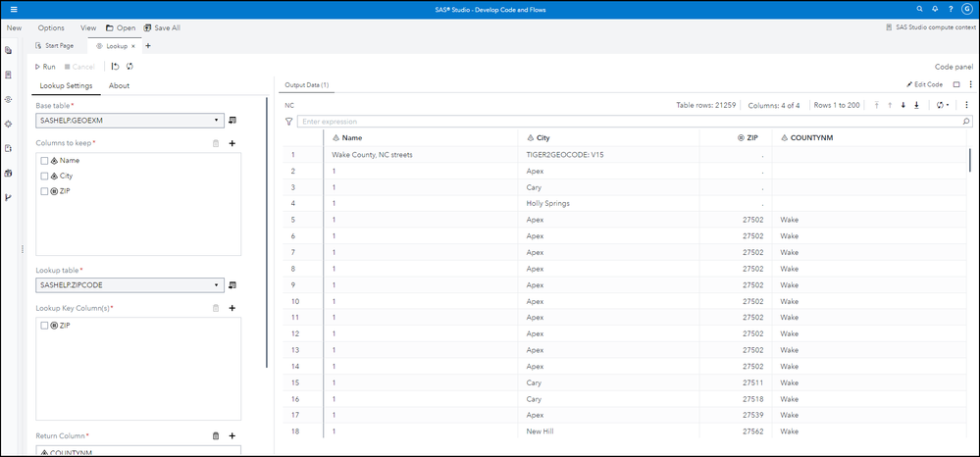The height and width of the screenshot is (457, 980).
Task: Click Save All
Action: click(162, 28)
